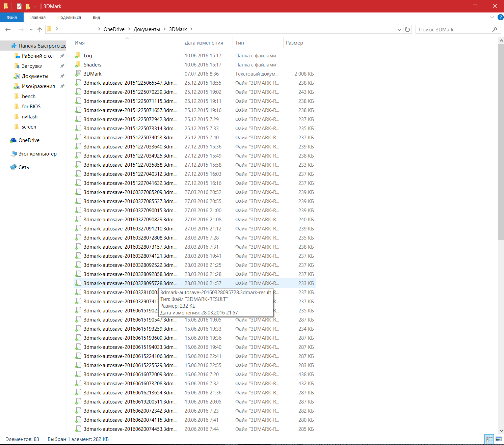Click the bench folder icon in the sidebar

pos(17,96)
